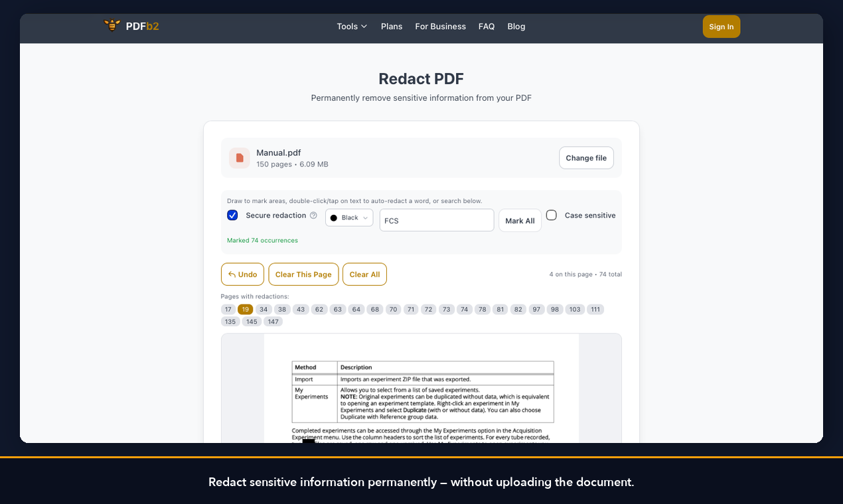Viewport: 843px width, 504px height.
Task: Enable Case sensitive matching
Action: click(x=551, y=215)
